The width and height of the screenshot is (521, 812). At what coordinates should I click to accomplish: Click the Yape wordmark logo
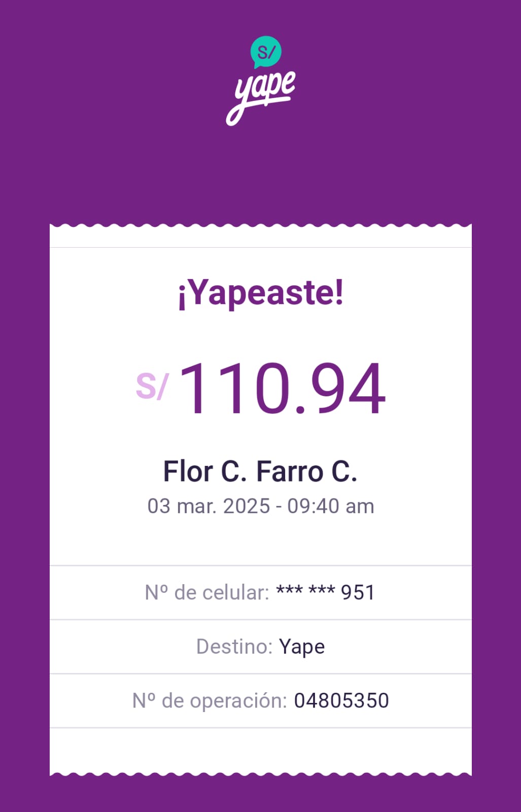(x=260, y=96)
